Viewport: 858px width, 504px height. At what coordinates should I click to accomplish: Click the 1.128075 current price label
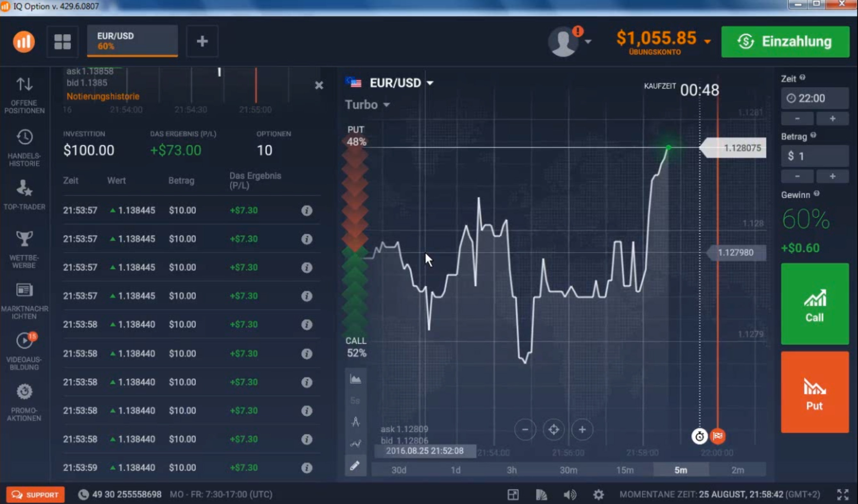click(x=733, y=148)
